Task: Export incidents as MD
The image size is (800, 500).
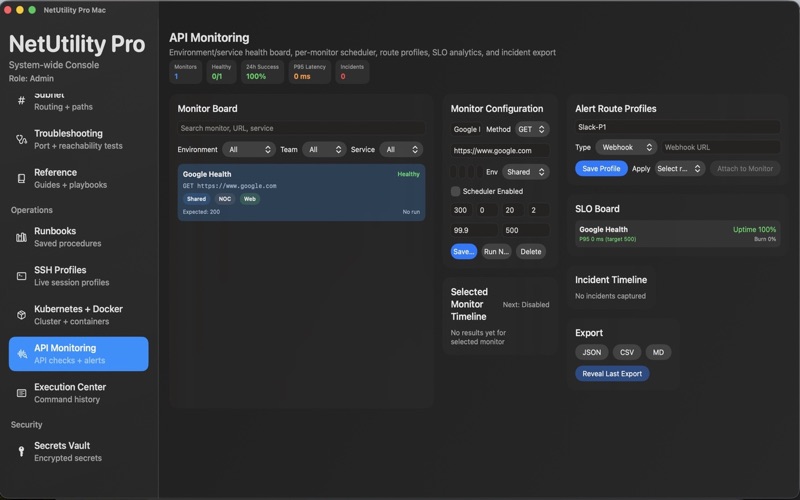Action: 658,352
